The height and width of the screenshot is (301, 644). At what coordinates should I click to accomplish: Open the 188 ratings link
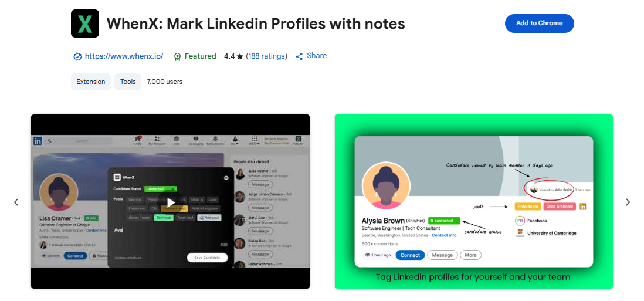[266, 56]
